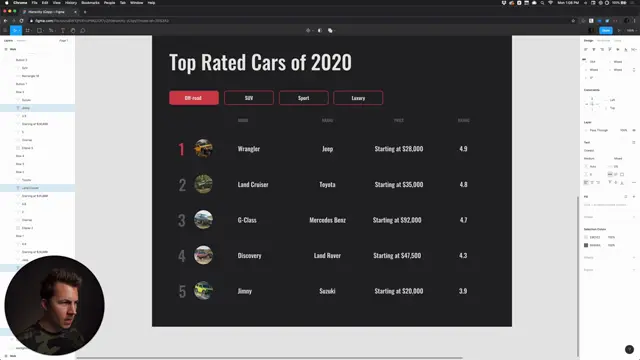
Task: Open the Oswald font family dropdown
Action: click(589, 151)
